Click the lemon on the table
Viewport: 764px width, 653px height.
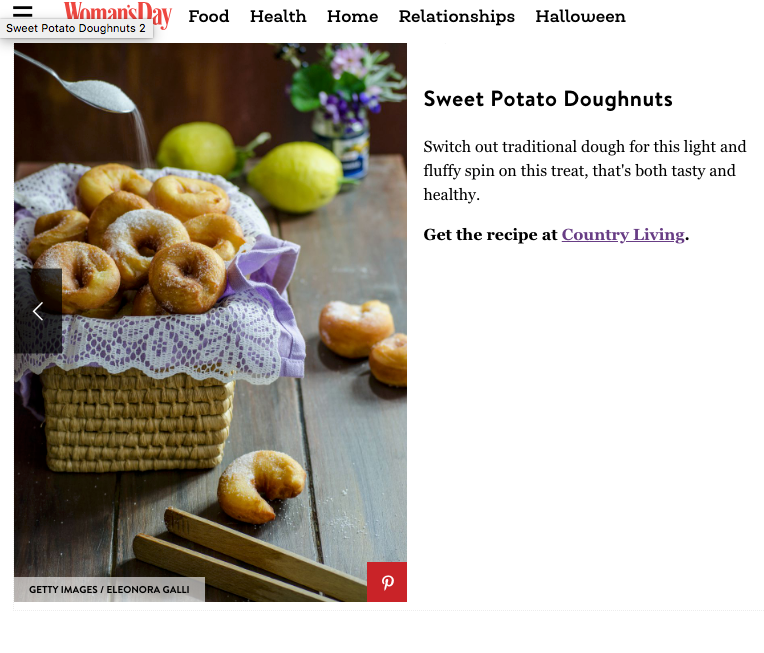click(297, 177)
